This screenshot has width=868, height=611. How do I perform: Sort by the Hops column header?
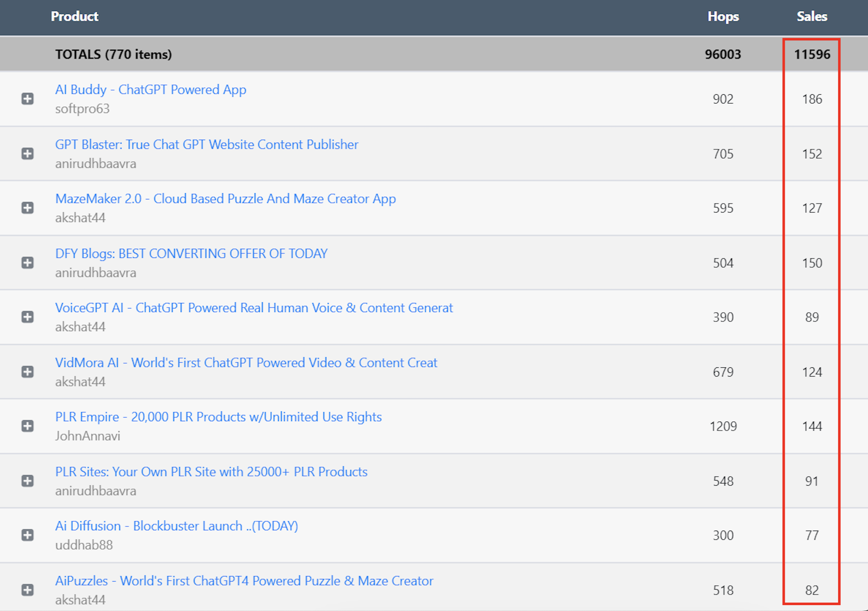[x=722, y=16]
